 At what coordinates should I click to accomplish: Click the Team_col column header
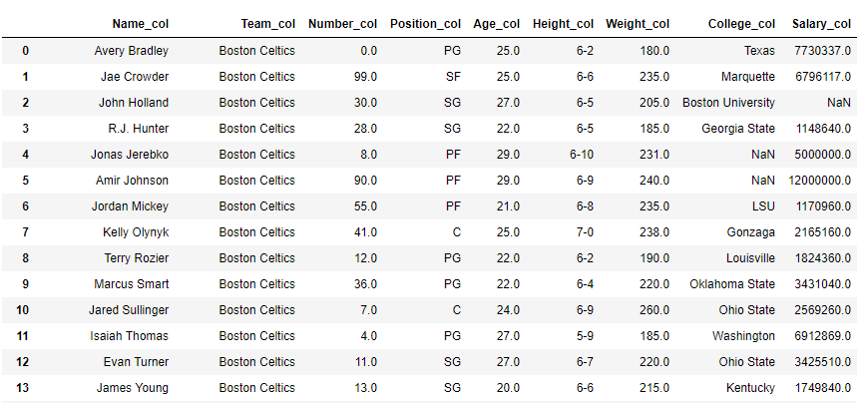[x=268, y=24]
